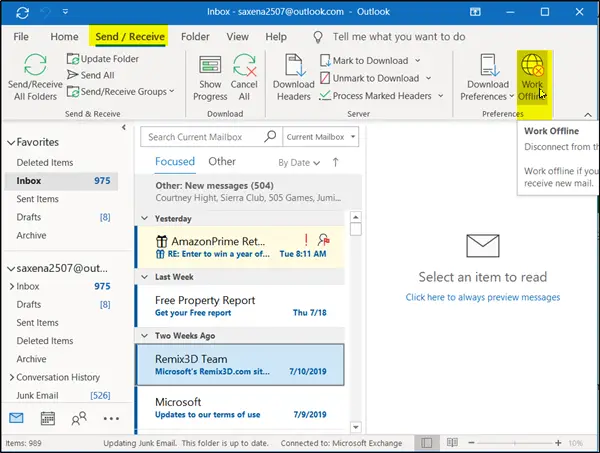
Task: Open the By Date sort dropdown
Action: tap(298, 162)
